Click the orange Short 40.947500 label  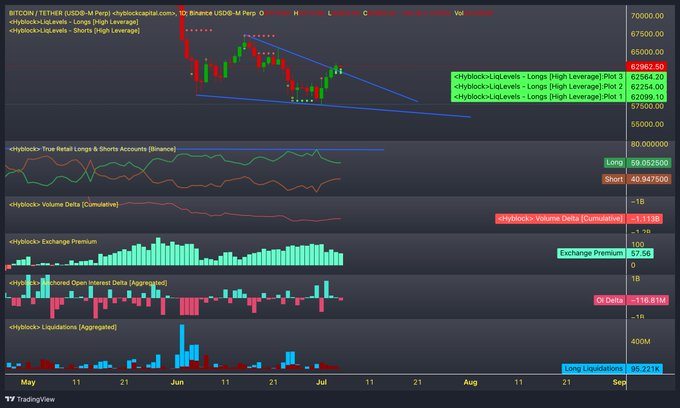click(637, 179)
